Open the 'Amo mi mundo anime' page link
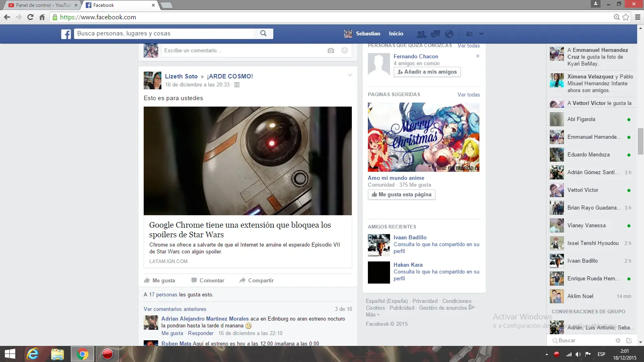The height and width of the screenshot is (362, 644). click(396, 178)
